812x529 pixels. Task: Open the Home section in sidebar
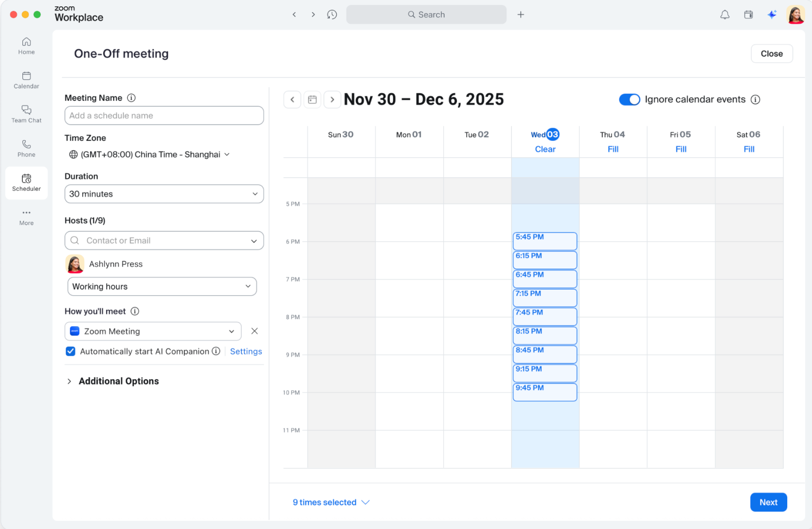pyautogui.click(x=26, y=46)
